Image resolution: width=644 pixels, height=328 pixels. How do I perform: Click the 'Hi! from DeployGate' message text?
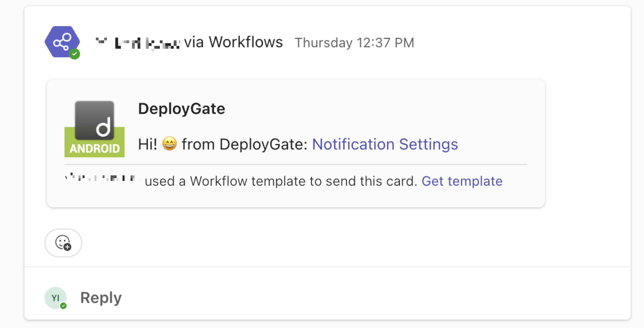pos(222,144)
